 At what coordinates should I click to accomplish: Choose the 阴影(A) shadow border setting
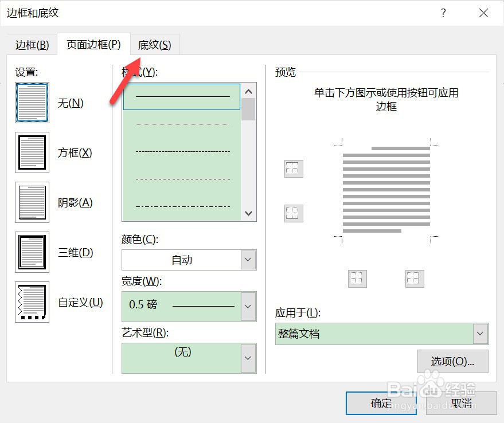point(32,202)
